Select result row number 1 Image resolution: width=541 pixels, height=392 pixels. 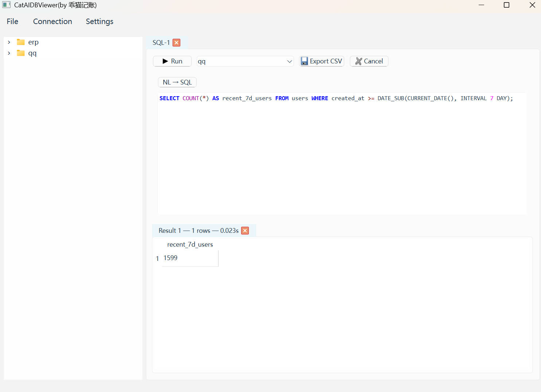tap(157, 258)
